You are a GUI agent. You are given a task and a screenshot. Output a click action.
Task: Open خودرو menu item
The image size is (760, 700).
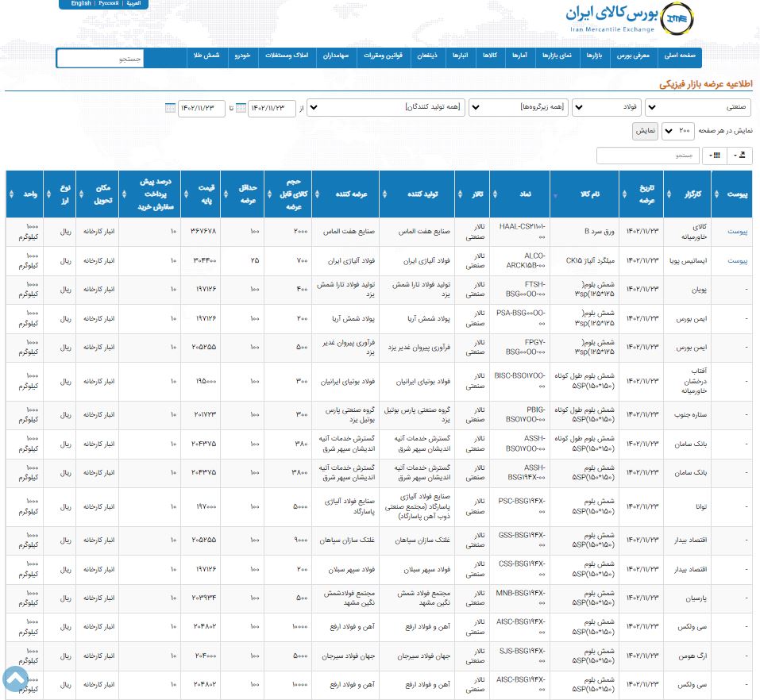pyautogui.click(x=242, y=56)
